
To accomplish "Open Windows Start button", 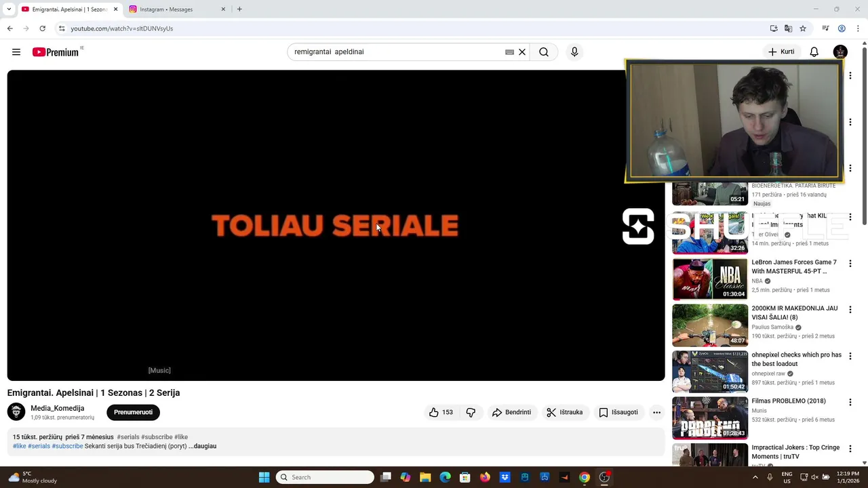I will coord(264,477).
